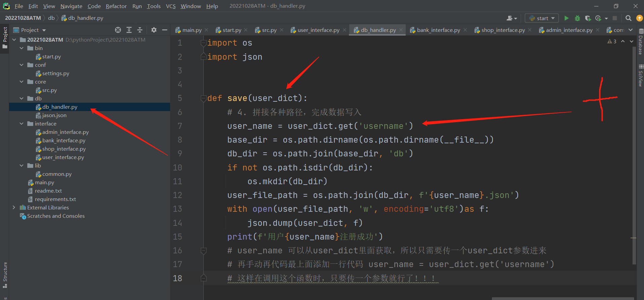
Task: Open the Navigate menu
Action: point(71,6)
